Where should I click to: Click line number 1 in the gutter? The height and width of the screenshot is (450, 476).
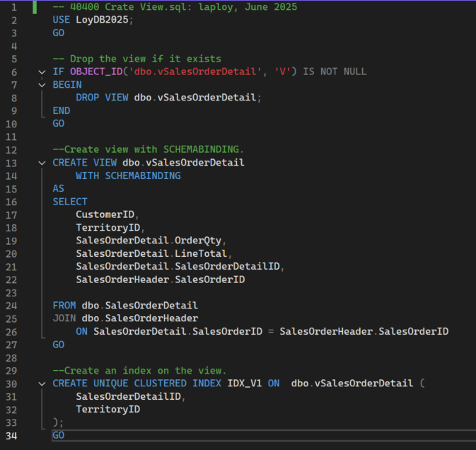point(13,6)
